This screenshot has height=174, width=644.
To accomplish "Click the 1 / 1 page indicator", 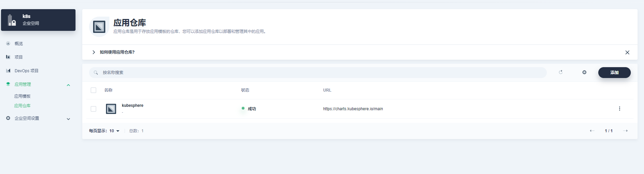I will point(609,131).
